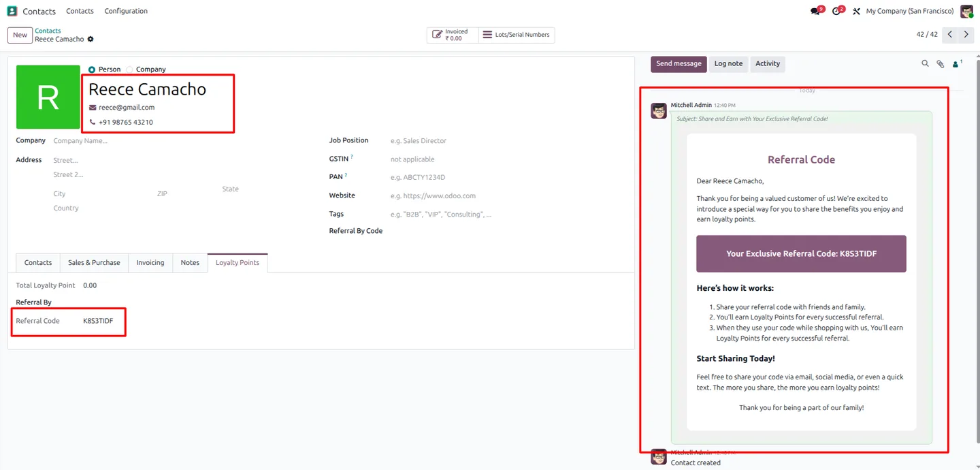Click the email subject line text

coord(752,119)
